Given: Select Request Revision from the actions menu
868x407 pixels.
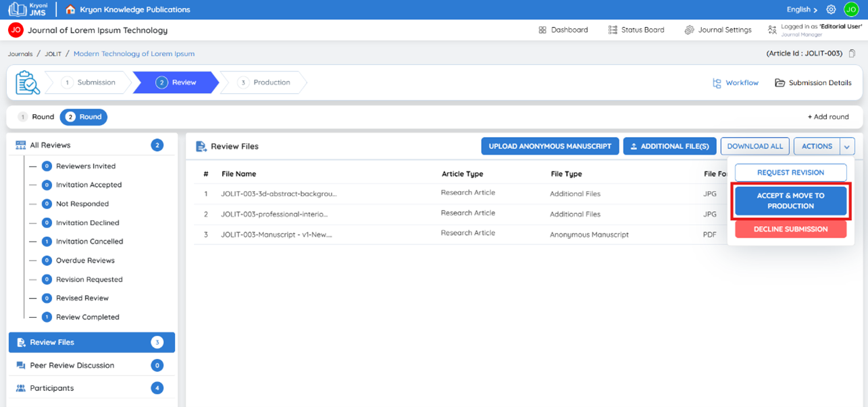Looking at the screenshot, I should [x=790, y=173].
